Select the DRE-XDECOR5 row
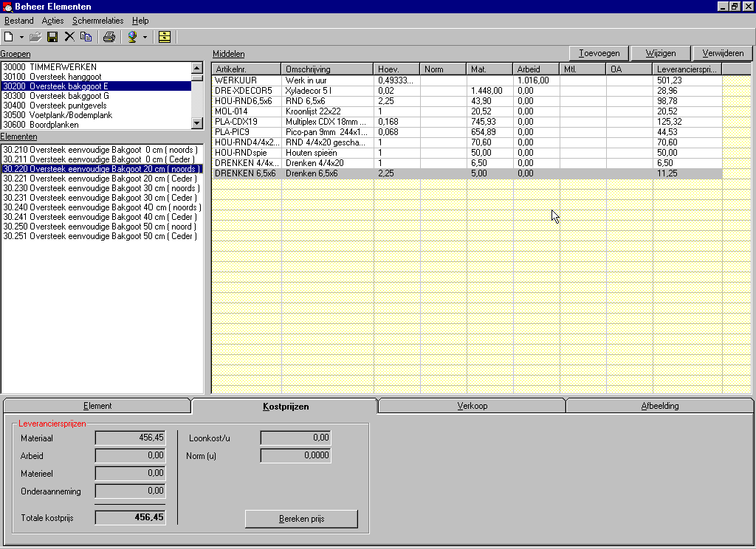The height and width of the screenshot is (549, 756). [x=467, y=91]
